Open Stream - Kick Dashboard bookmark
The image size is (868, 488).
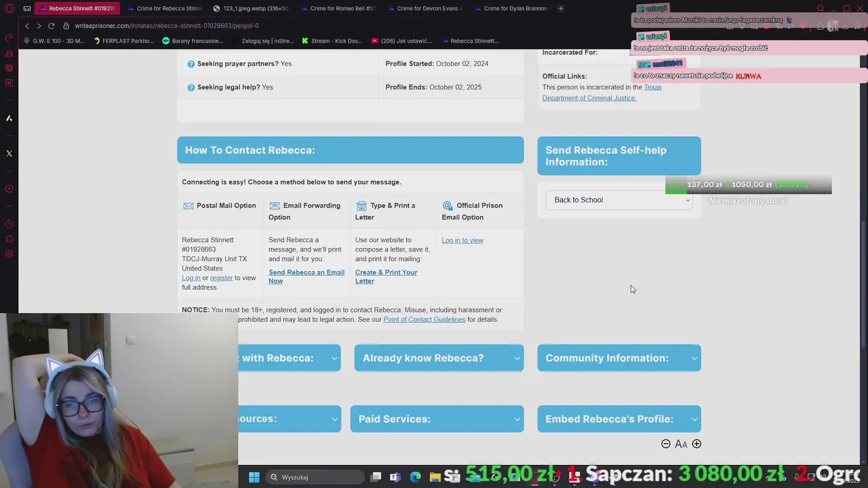pyautogui.click(x=332, y=41)
